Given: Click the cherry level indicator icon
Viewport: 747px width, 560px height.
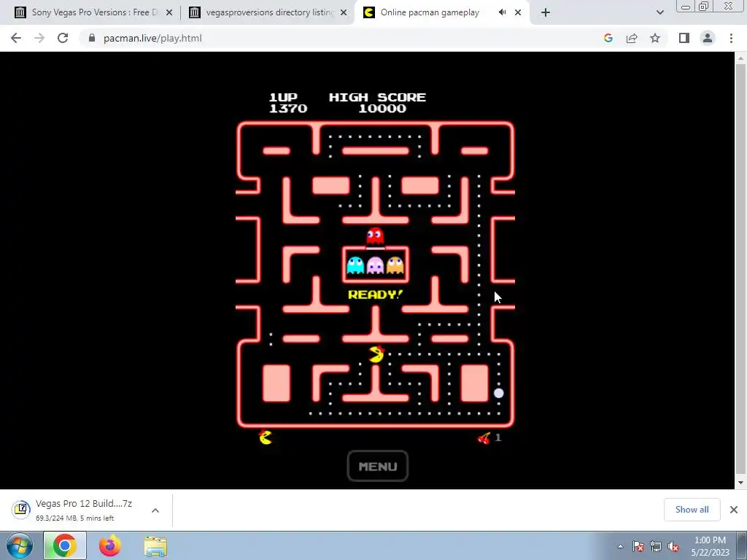Looking at the screenshot, I should [484, 437].
